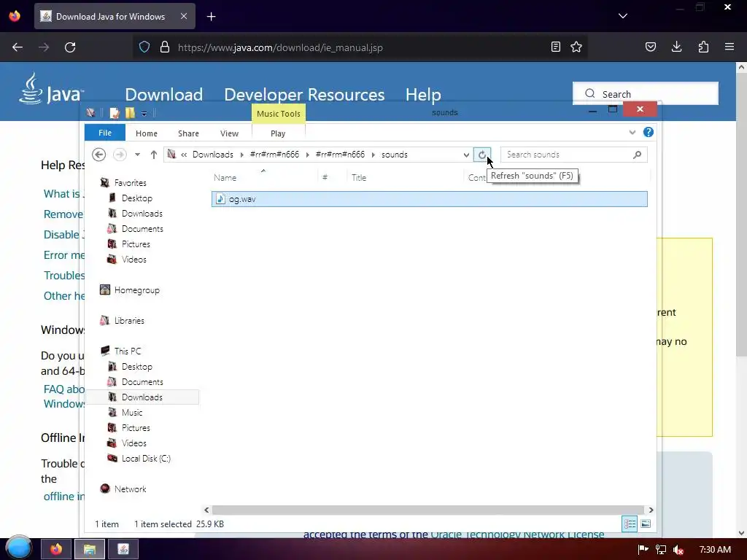Expand the address bar previous locations dropdown
Viewport: 747px width, 560px height.
466,155
